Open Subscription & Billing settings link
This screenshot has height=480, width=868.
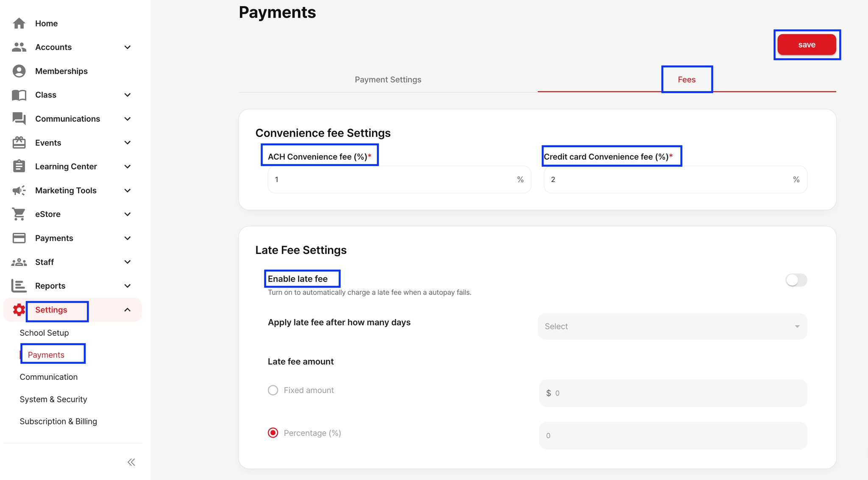click(58, 421)
